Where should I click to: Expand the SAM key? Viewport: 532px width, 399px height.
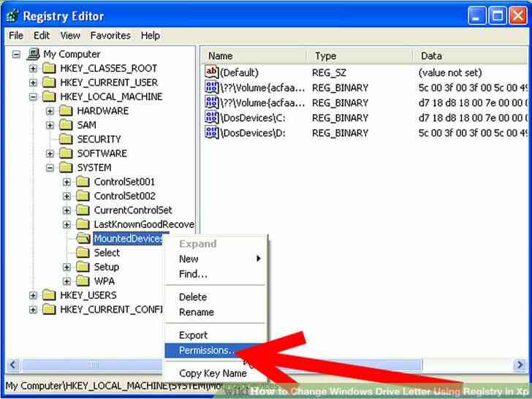50,126
